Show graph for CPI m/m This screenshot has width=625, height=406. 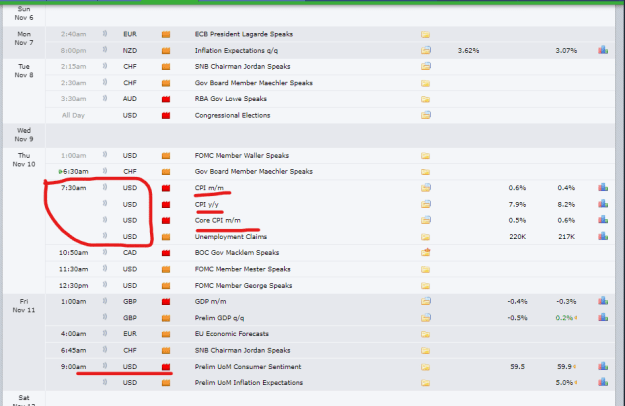[x=603, y=187]
